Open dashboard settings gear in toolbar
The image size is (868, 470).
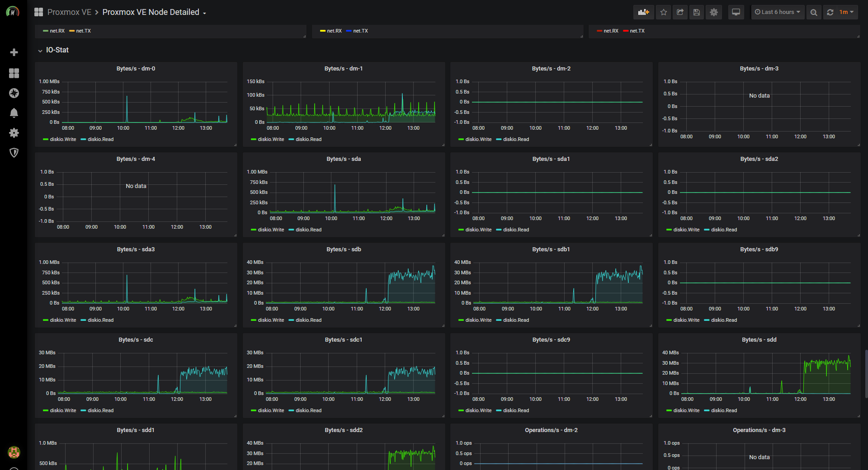(x=714, y=12)
